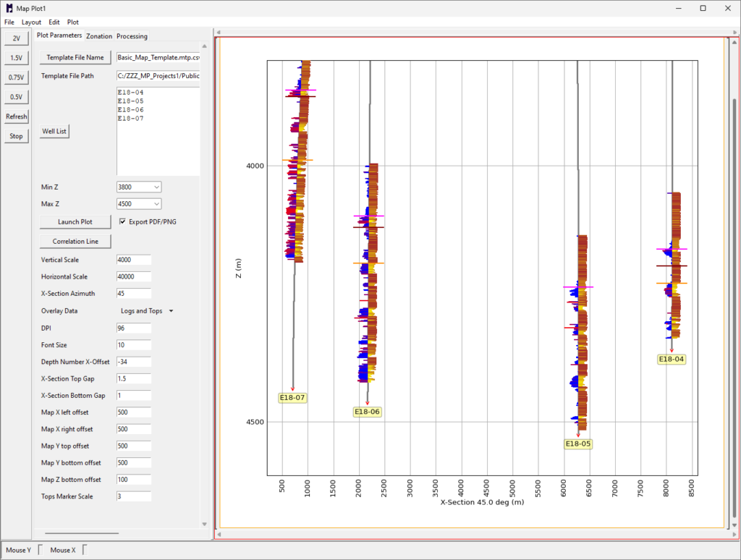The height and width of the screenshot is (560, 741).
Task: Click the Well List button
Action: pos(54,132)
